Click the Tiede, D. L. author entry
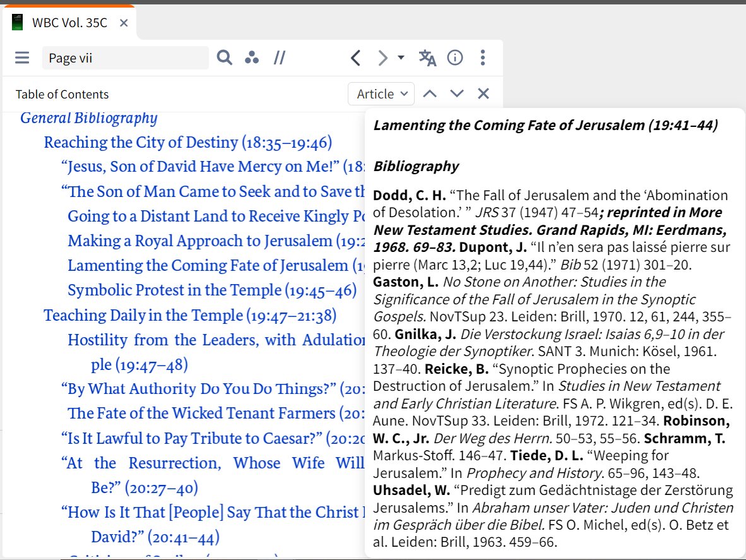This screenshot has height=560, width=746. [x=547, y=456]
